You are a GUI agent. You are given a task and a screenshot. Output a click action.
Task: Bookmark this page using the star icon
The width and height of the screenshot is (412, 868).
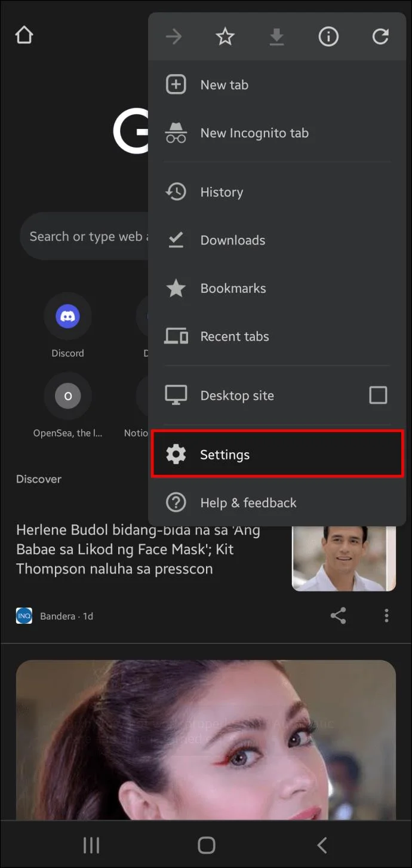(x=225, y=36)
